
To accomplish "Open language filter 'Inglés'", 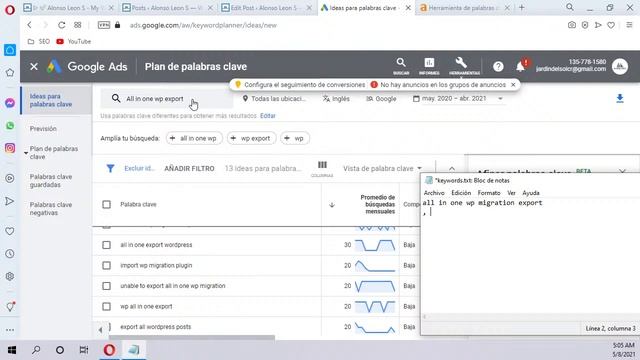I will (336, 99).
